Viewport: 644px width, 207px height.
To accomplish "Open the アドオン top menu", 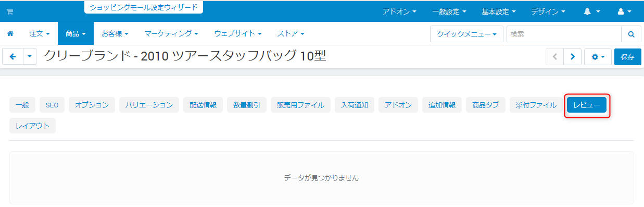I will click(399, 11).
